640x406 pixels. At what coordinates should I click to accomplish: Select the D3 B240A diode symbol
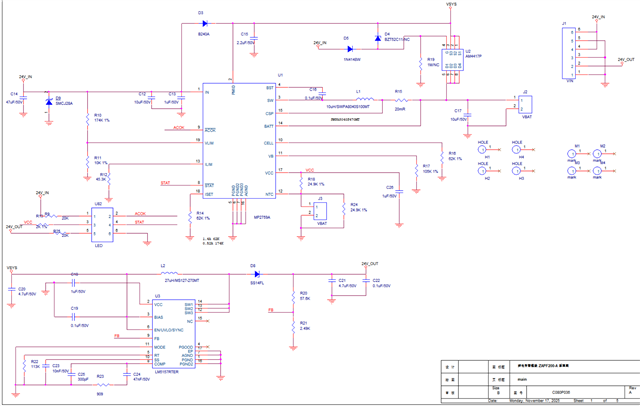pos(205,24)
